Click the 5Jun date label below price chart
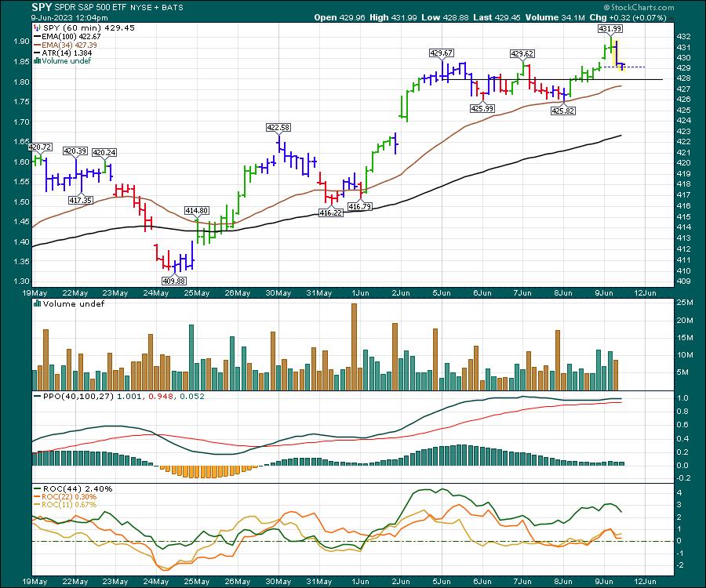706x588 pixels. (442, 293)
